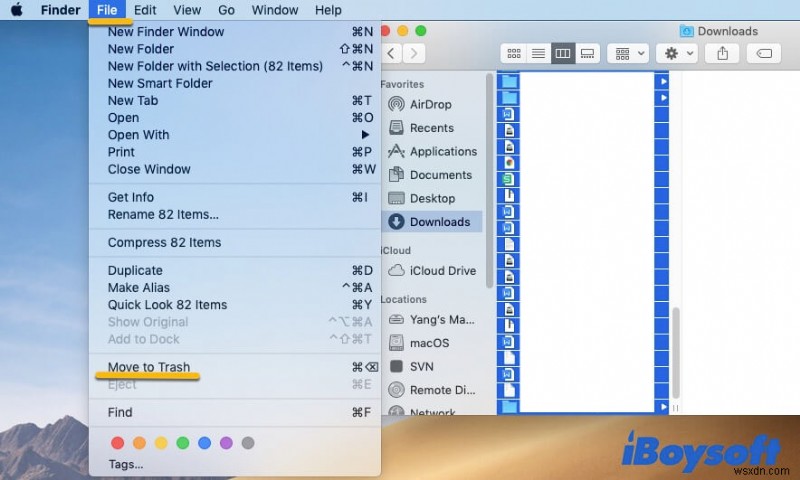Viewport: 800px width, 480px height.
Task: Switch to column view
Action: click(563, 54)
